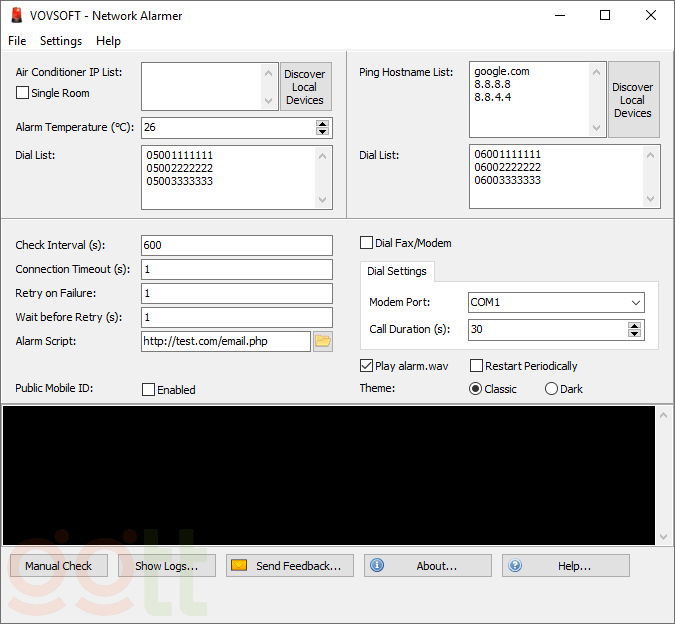Click Discover Local Devices for Ping Hostname list
Screen dimensions: 675x624
pyautogui.click(x=634, y=100)
